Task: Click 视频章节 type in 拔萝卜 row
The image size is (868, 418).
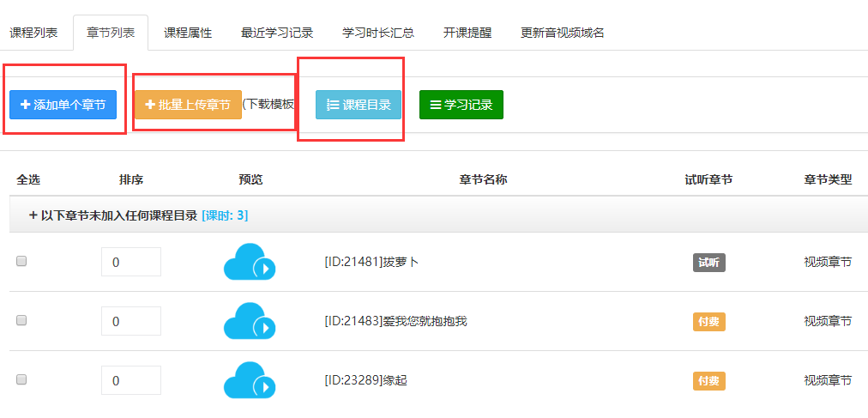Action: [x=828, y=262]
